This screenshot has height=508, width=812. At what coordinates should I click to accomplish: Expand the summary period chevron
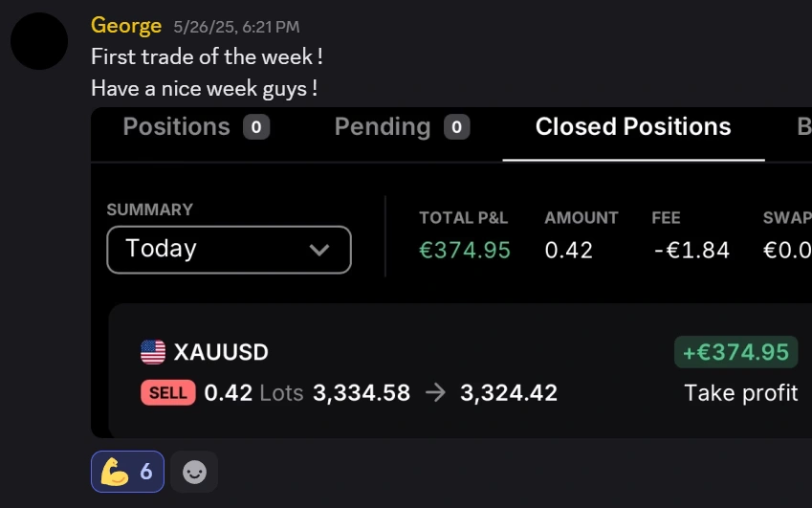[319, 251]
